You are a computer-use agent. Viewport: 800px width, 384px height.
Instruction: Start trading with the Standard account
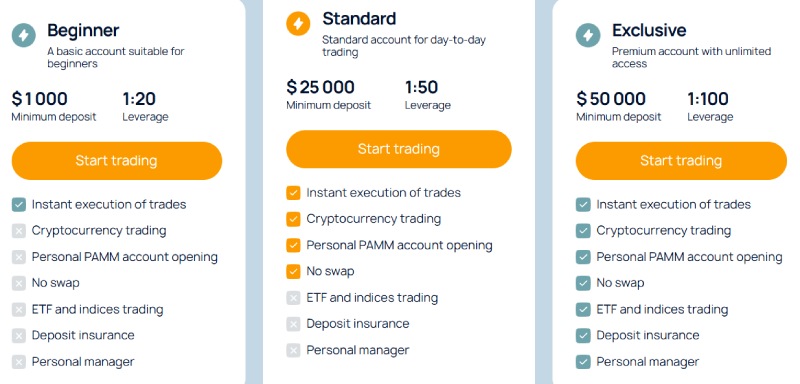pos(398,149)
